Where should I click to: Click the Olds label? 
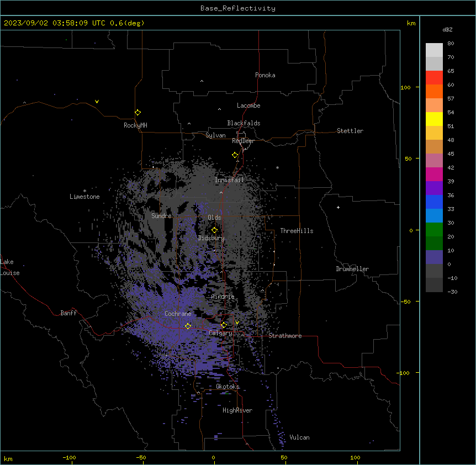tap(214, 218)
